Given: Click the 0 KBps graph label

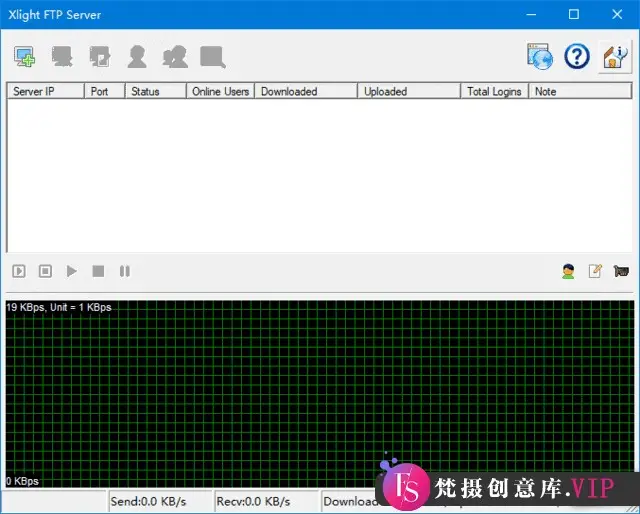Looking at the screenshot, I should coord(22,481).
